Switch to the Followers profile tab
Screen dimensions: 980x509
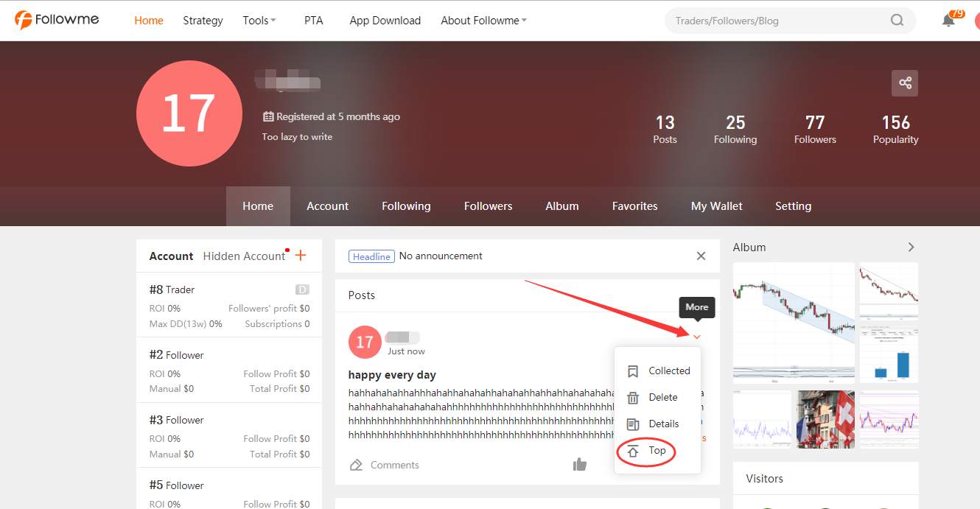[488, 206]
